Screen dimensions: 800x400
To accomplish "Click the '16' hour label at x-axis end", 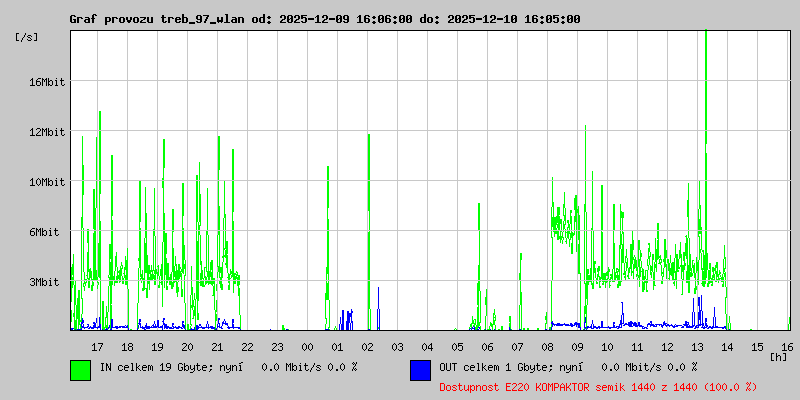I will click(x=787, y=347).
